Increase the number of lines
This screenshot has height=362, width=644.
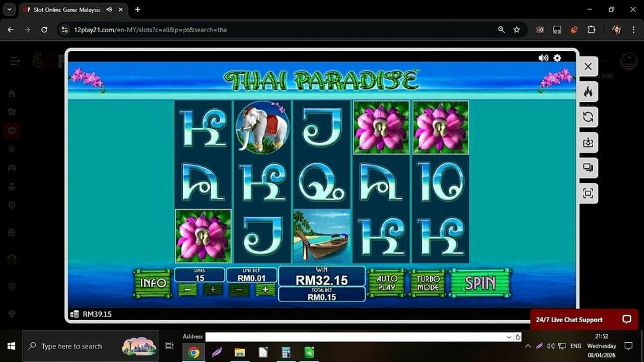(x=213, y=291)
